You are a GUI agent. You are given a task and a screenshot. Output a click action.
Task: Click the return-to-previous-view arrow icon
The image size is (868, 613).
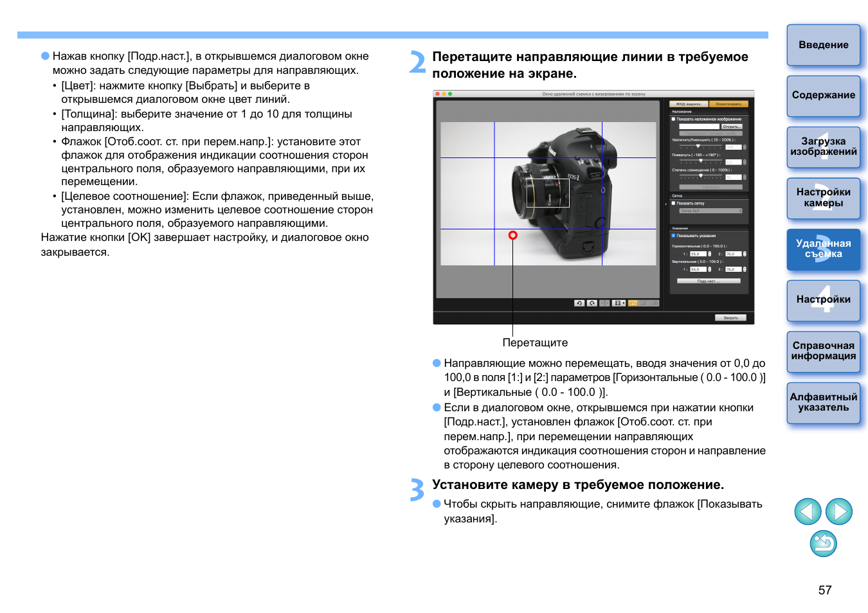[824, 544]
